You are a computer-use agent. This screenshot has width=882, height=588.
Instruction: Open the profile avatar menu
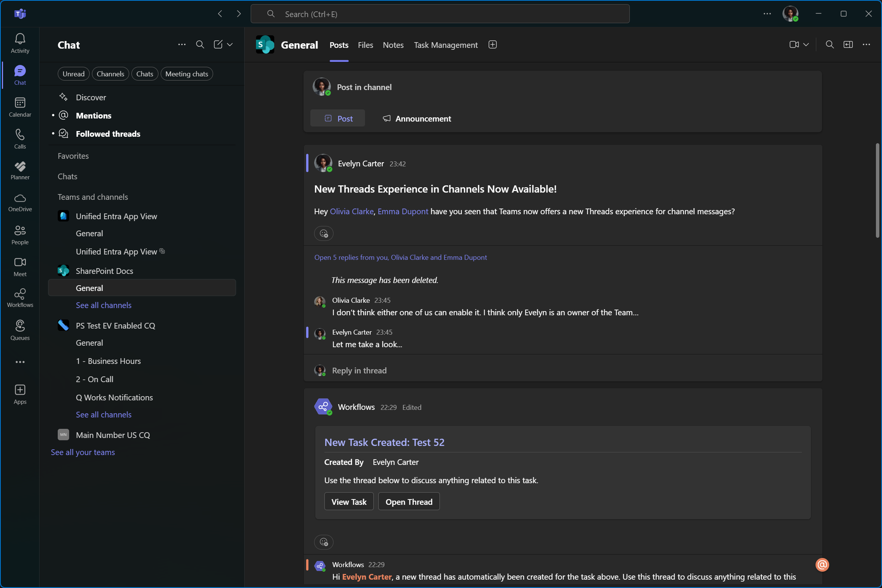tap(790, 14)
